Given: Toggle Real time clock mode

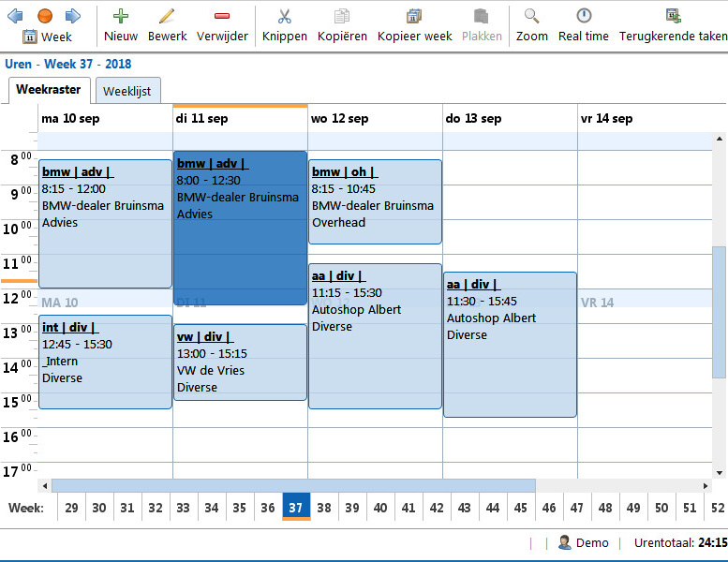Looking at the screenshot, I should point(584,25).
